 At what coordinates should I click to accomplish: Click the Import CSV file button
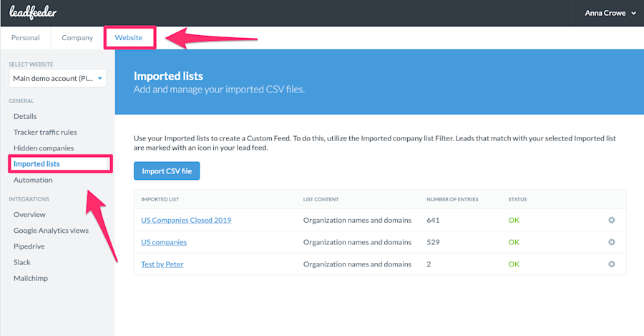coord(167,171)
